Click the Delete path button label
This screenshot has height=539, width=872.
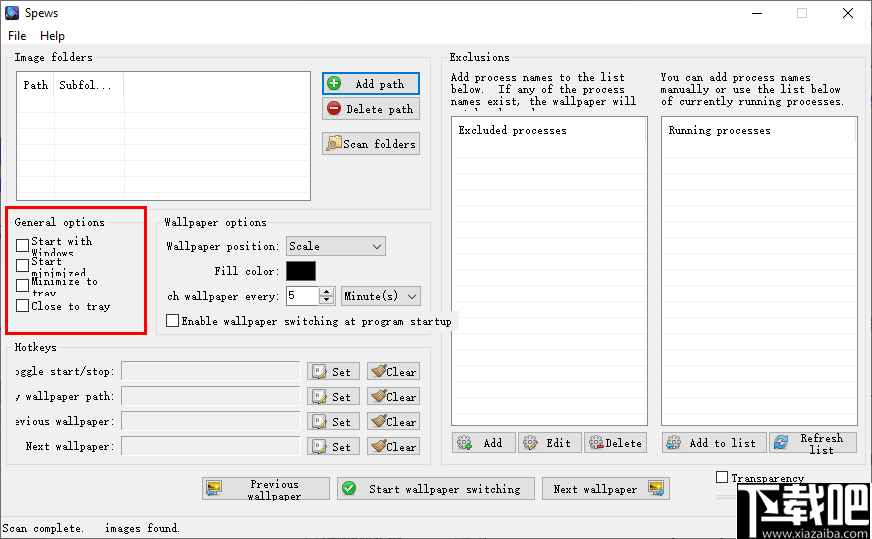[x=380, y=109]
